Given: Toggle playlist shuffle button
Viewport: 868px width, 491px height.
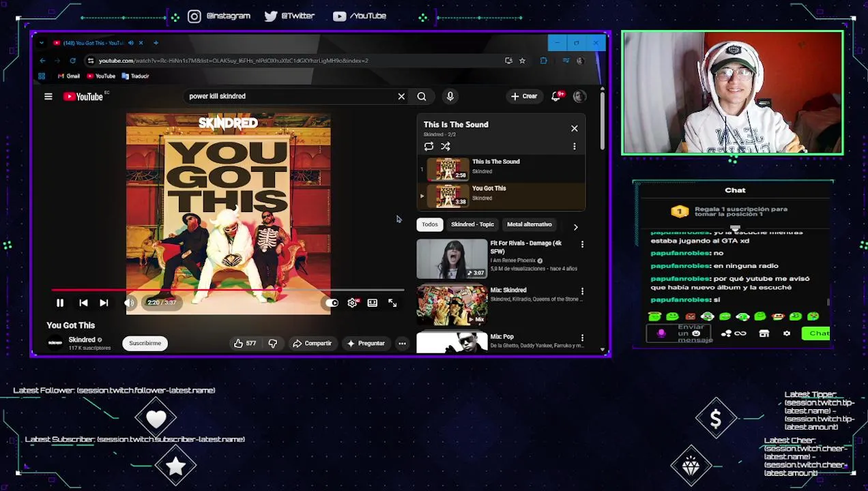Looking at the screenshot, I should (x=446, y=147).
